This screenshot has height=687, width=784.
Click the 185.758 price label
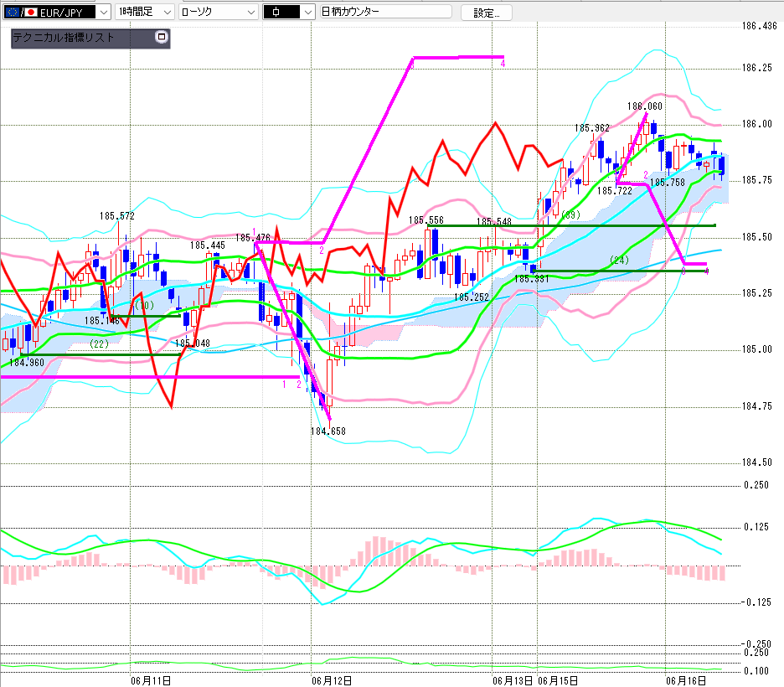(668, 183)
